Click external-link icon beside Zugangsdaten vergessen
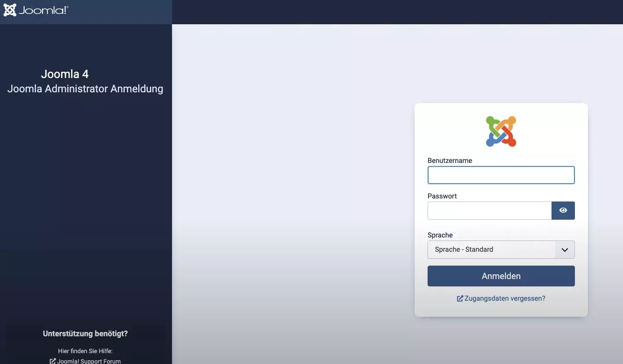This screenshot has width=623, height=364. coord(460,299)
